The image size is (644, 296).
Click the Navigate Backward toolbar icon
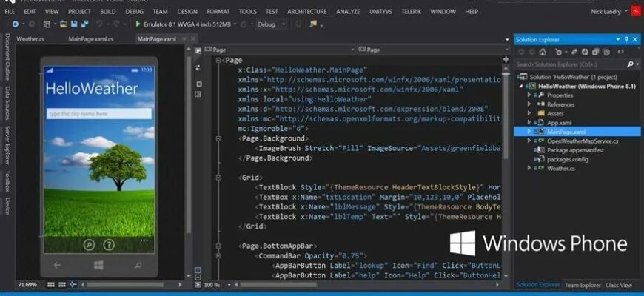(16, 24)
